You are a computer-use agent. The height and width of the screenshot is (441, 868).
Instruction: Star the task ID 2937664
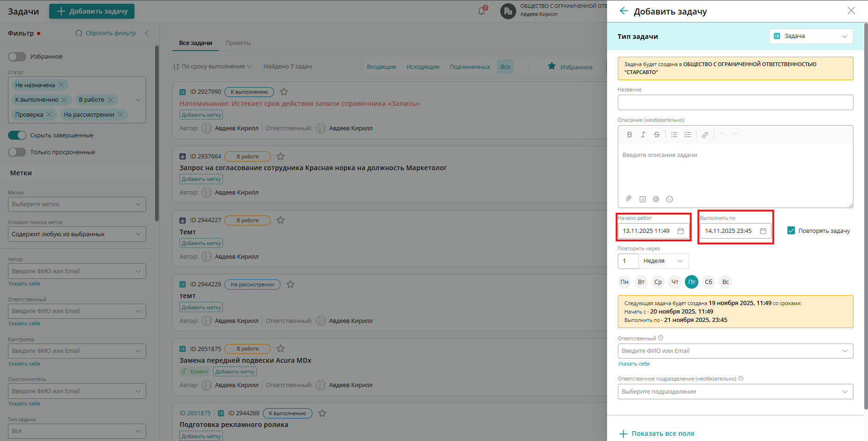pyautogui.click(x=281, y=156)
